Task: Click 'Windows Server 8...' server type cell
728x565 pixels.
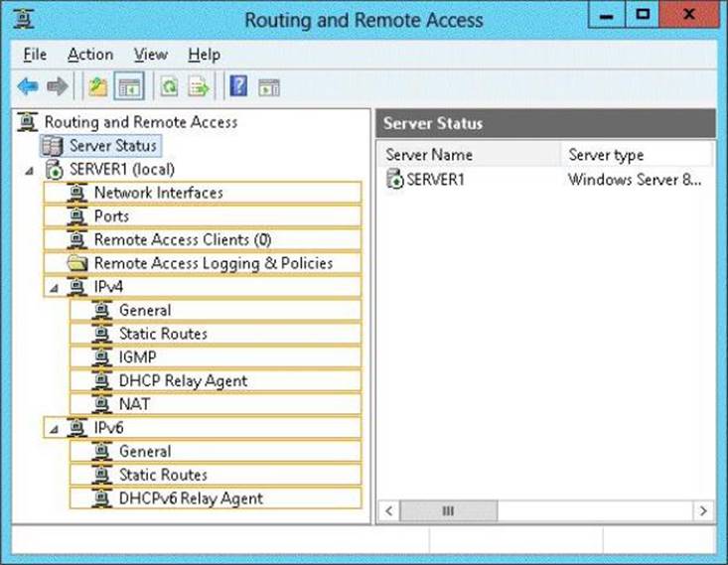Action: click(635, 179)
